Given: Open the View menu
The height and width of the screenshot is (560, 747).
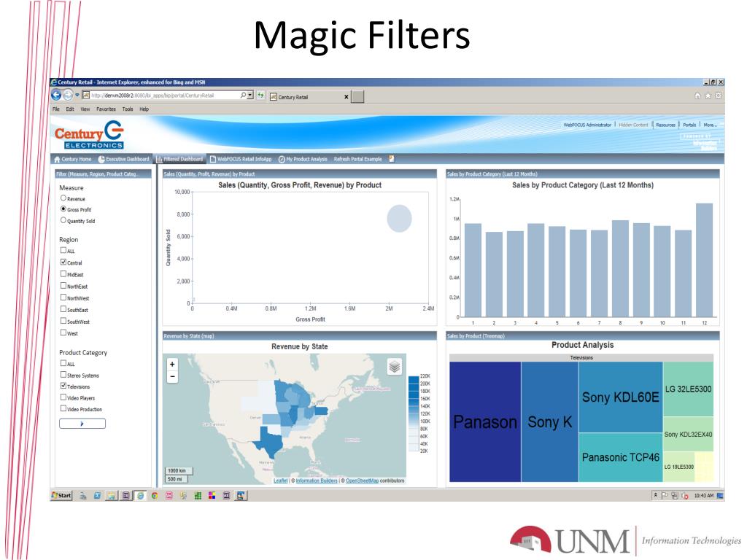Looking at the screenshot, I should coord(85,109).
